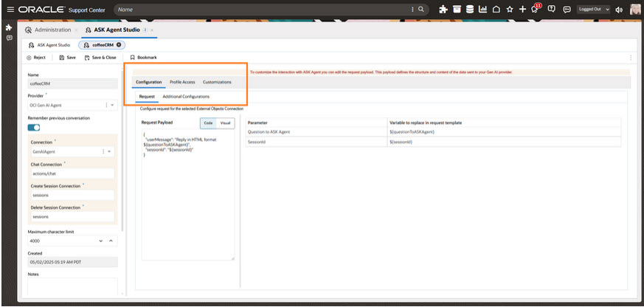Click the Notes text area
Screen dimensions: 644x307
click(x=73, y=286)
